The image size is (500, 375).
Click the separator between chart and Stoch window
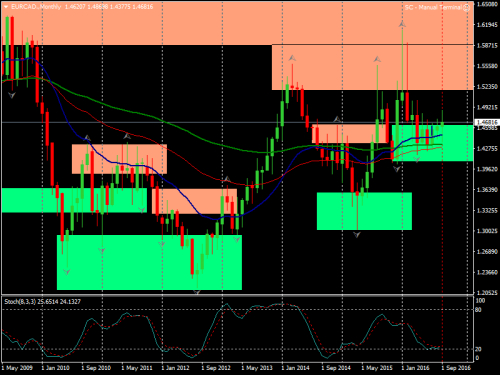[x=237, y=295]
